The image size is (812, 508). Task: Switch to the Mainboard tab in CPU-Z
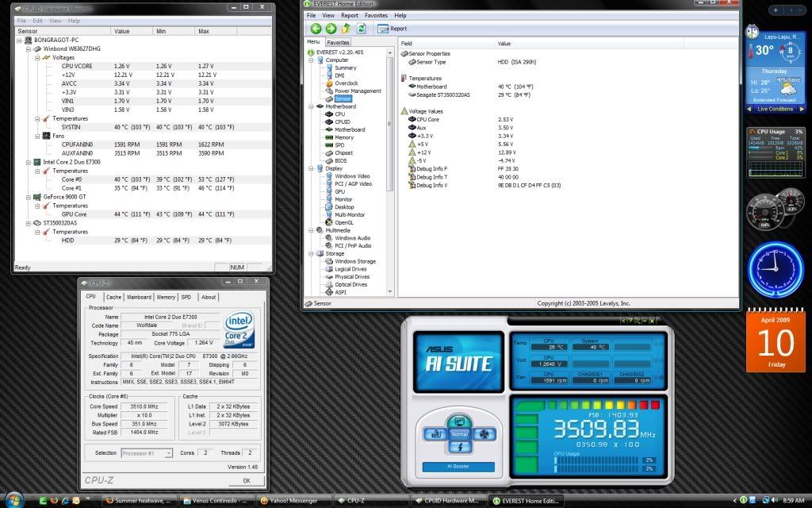pyautogui.click(x=139, y=297)
